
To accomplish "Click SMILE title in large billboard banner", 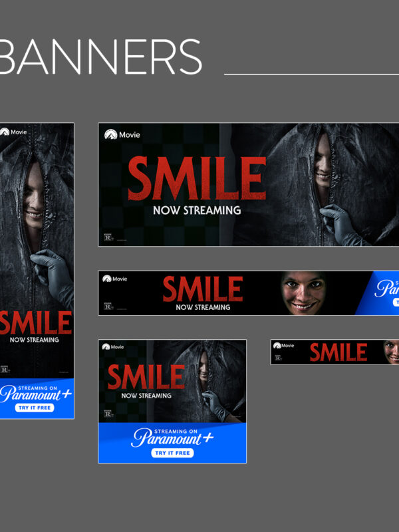I will click(x=197, y=178).
